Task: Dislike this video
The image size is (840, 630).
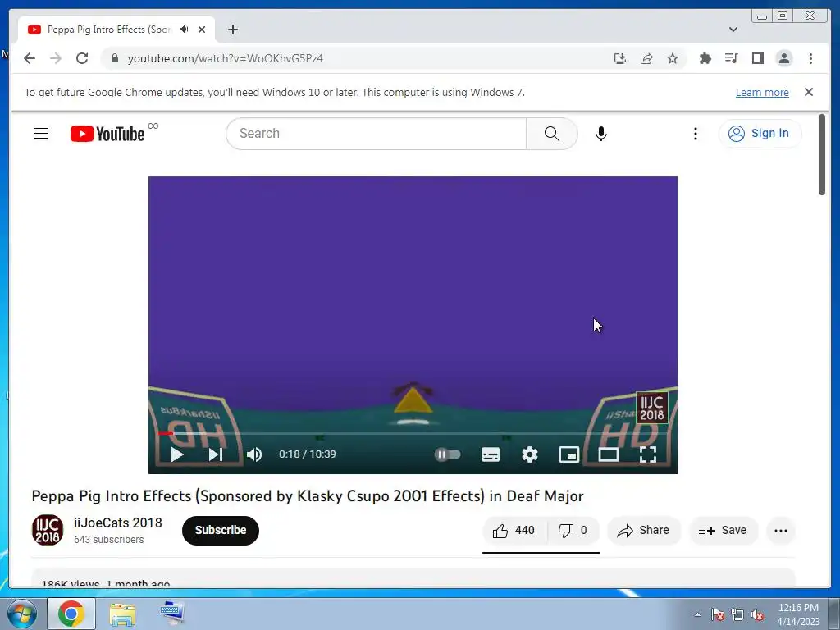Action: [x=573, y=531]
